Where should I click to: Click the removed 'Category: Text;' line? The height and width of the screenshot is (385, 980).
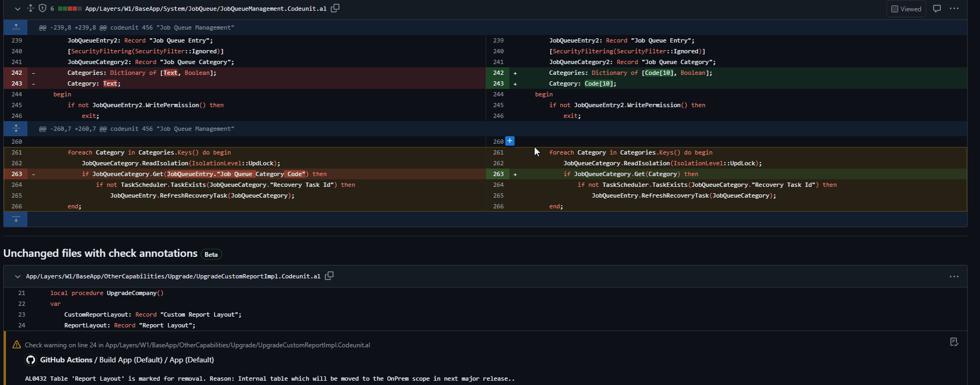coord(258,83)
